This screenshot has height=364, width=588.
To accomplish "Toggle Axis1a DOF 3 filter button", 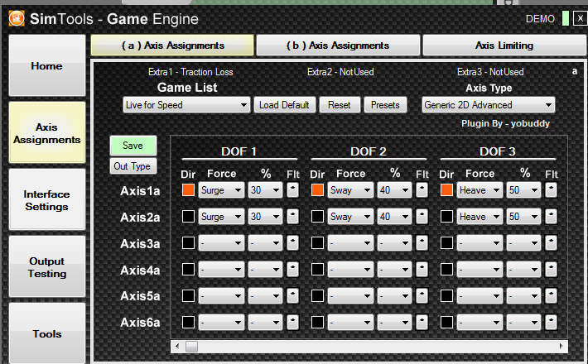I will [551, 190].
